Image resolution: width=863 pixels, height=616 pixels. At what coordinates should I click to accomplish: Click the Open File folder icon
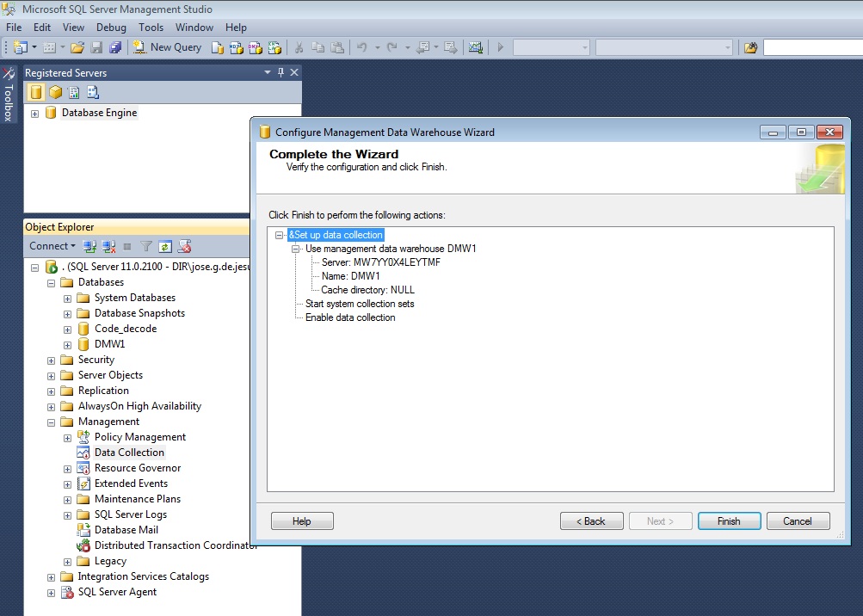(x=77, y=47)
